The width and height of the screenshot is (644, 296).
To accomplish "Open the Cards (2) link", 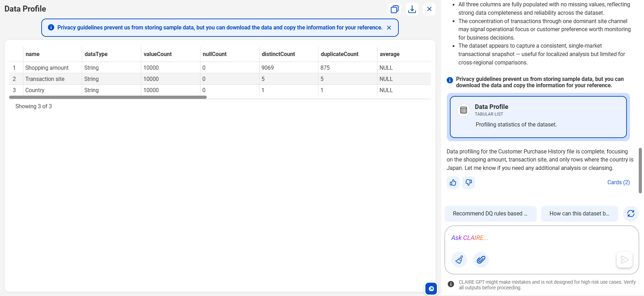I will tap(618, 183).
